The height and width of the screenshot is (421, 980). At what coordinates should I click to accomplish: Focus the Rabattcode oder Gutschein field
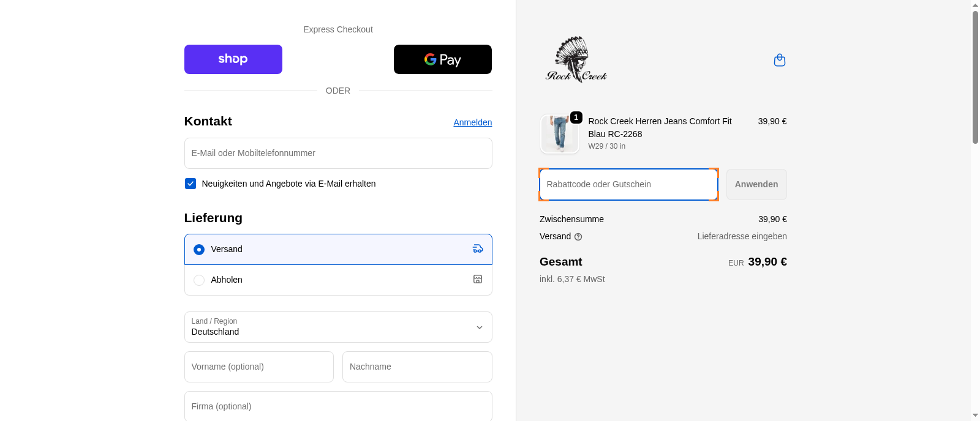[628, 184]
